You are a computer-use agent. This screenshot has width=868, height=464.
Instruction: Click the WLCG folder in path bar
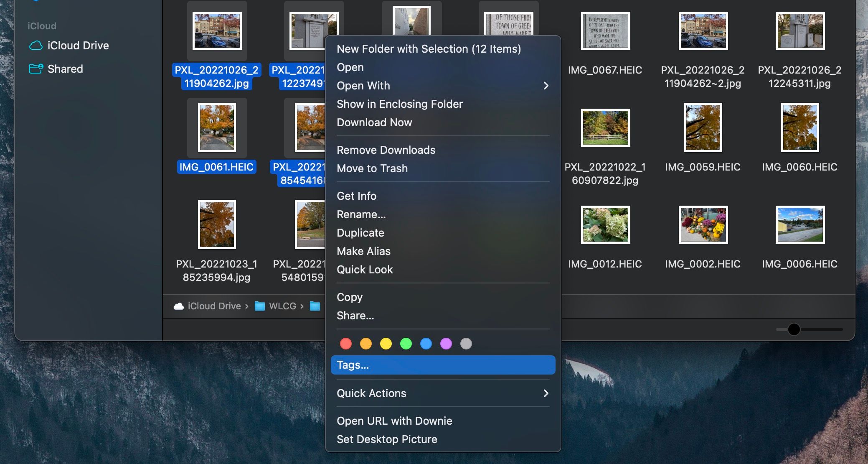(282, 306)
